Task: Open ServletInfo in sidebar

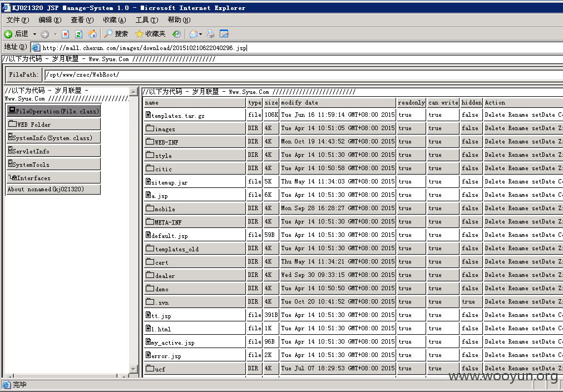Action: coord(53,151)
